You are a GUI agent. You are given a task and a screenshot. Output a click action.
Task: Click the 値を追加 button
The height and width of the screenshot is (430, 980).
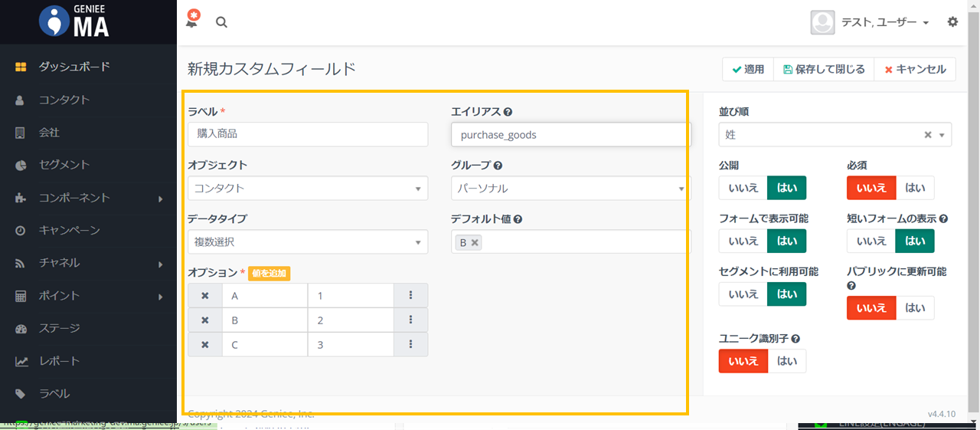[269, 273]
